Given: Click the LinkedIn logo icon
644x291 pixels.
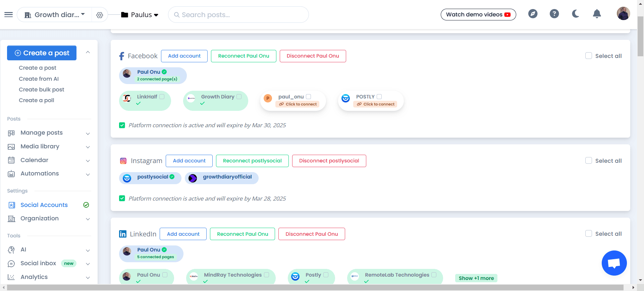Looking at the screenshot, I should 123,234.
